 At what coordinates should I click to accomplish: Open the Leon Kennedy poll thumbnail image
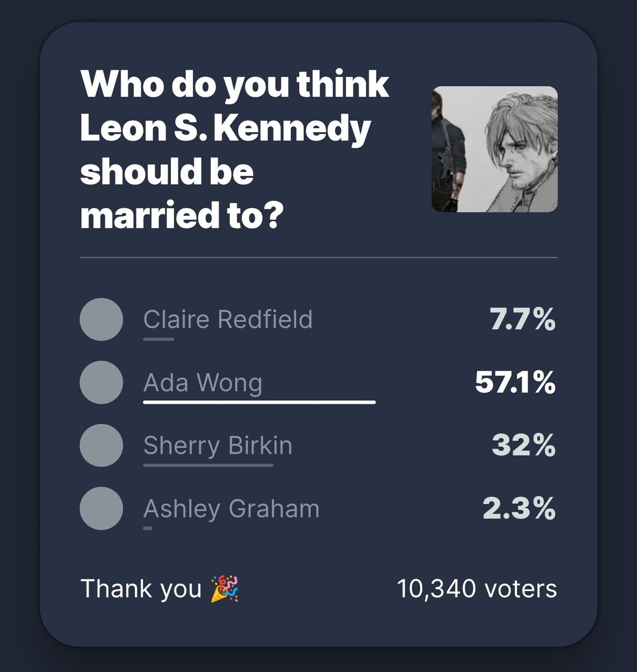click(x=494, y=149)
